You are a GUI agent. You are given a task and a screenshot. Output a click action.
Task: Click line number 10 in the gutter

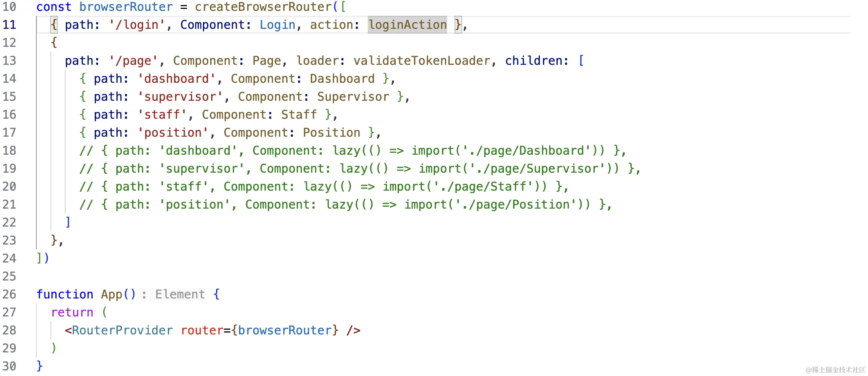coord(9,7)
